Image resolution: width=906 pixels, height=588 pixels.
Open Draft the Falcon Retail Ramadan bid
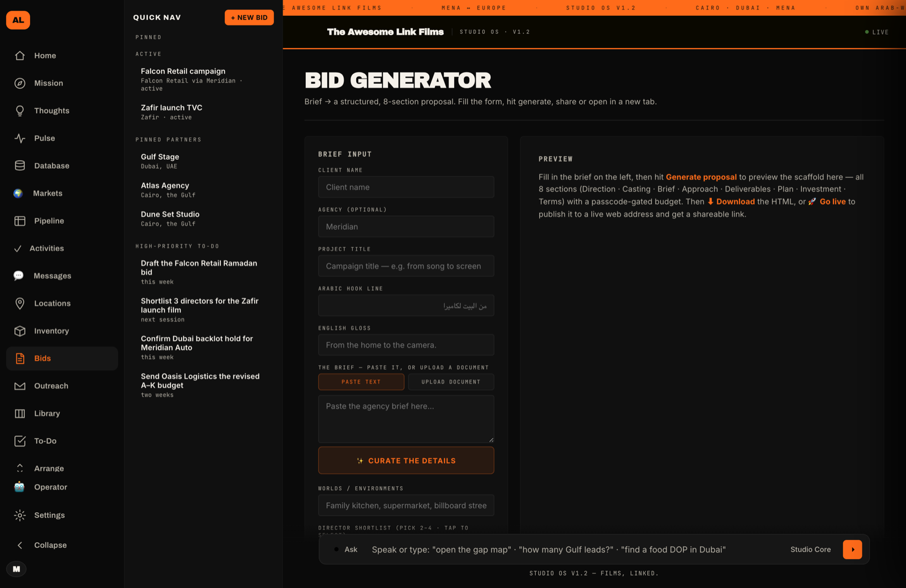pyautogui.click(x=204, y=272)
